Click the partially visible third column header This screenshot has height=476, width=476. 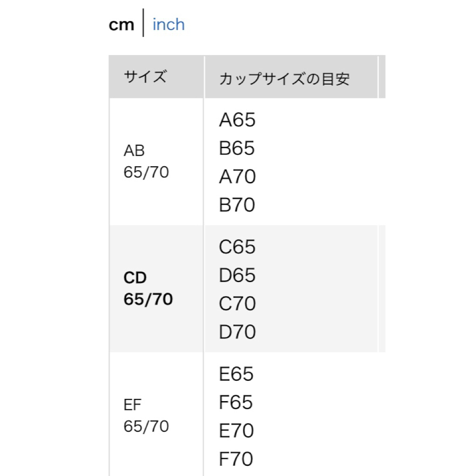coord(382,77)
